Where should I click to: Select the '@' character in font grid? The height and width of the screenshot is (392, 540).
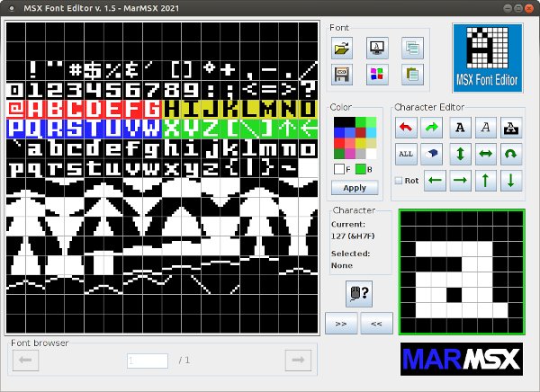pyautogui.click(x=16, y=109)
